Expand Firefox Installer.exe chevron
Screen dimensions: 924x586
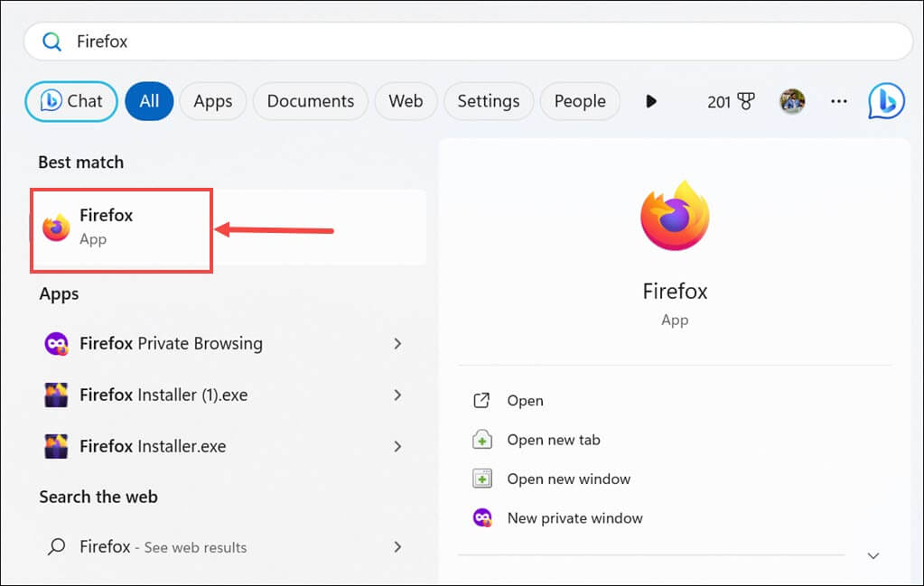(x=397, y=446)
